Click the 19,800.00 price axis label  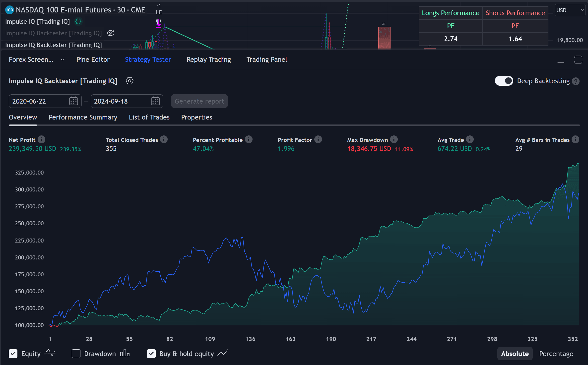(x=570, y=40)
